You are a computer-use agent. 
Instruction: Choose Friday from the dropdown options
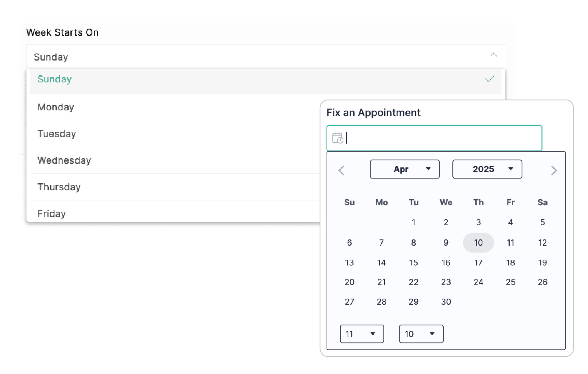[51, 214]
